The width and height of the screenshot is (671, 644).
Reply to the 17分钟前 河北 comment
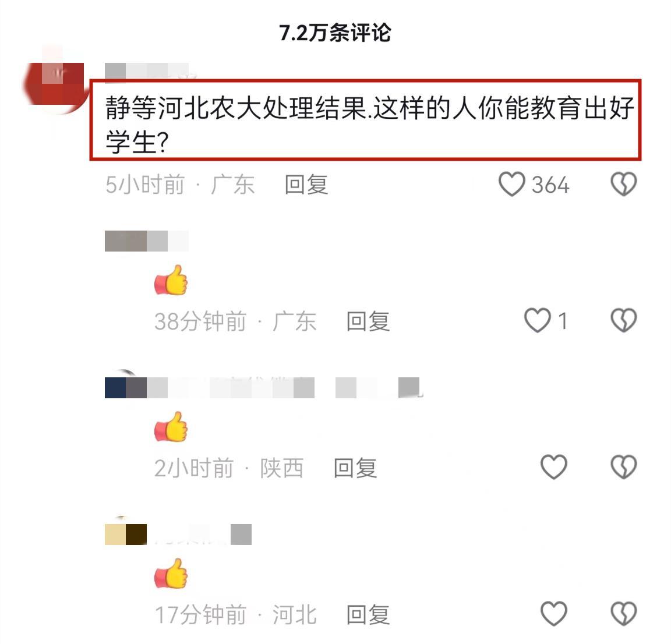(x=368, y=614)
